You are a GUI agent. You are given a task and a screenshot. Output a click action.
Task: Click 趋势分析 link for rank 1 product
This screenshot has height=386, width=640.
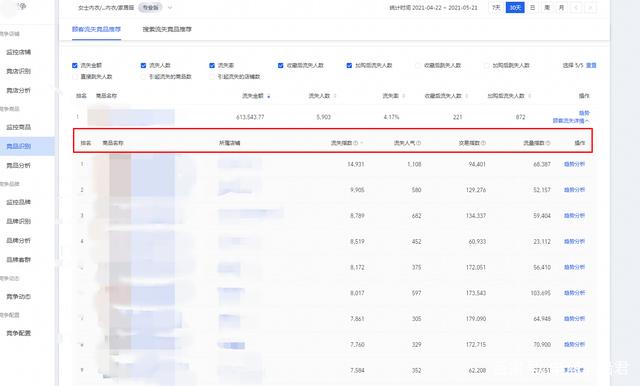coord(574,164)
